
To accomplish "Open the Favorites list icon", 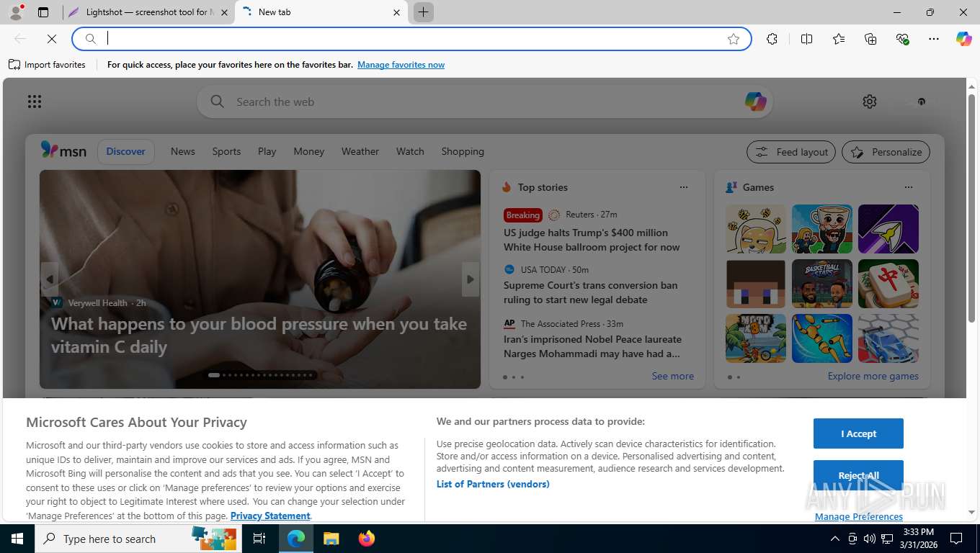I will pos(839,39).
